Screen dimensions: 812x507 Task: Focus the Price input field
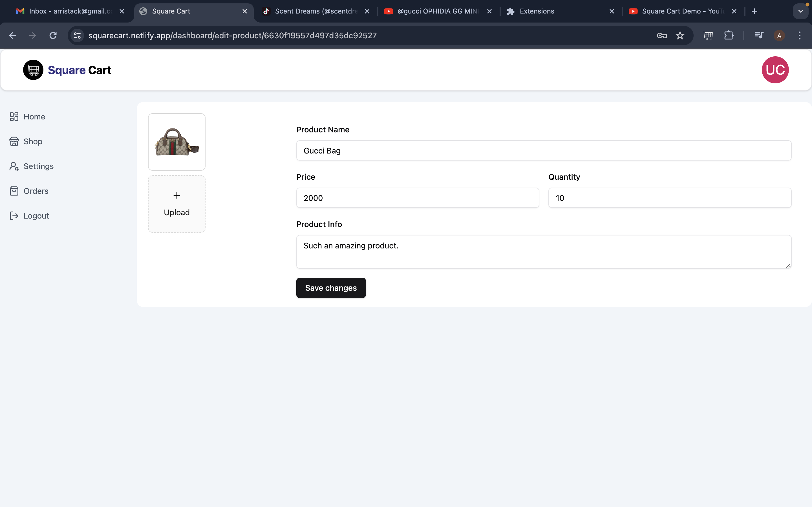coord(417,198)
